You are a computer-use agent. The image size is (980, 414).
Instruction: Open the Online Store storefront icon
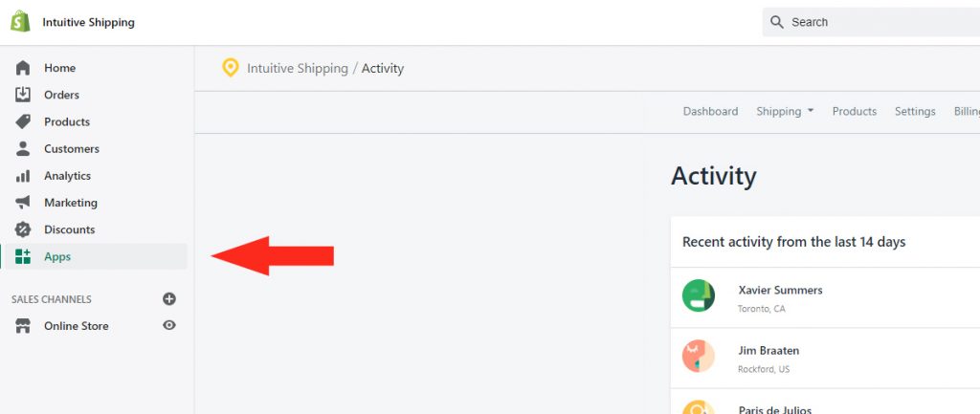[x=23, y=326]
